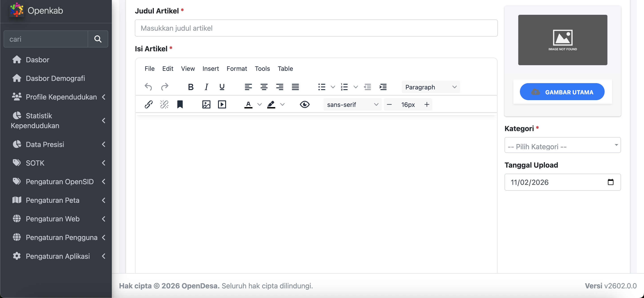Open the text color swatch
Image resolution: width=644 pixels, height=298 pixels.
point(248,104)
